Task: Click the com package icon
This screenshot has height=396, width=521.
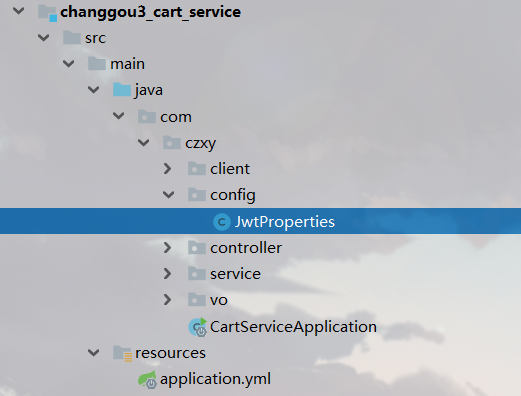Action: pyautogui.click(x=147, y=116)
